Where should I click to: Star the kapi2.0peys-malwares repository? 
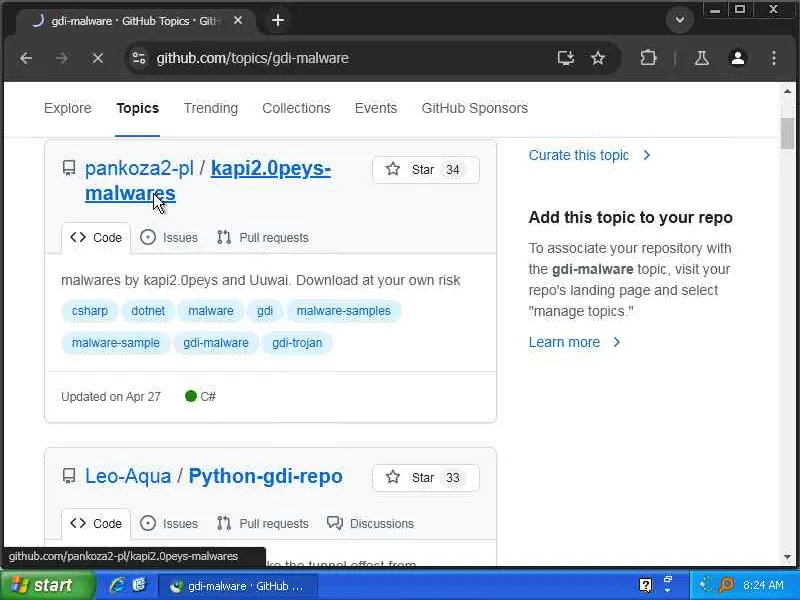pyautogui.click(x=426, y=169)
